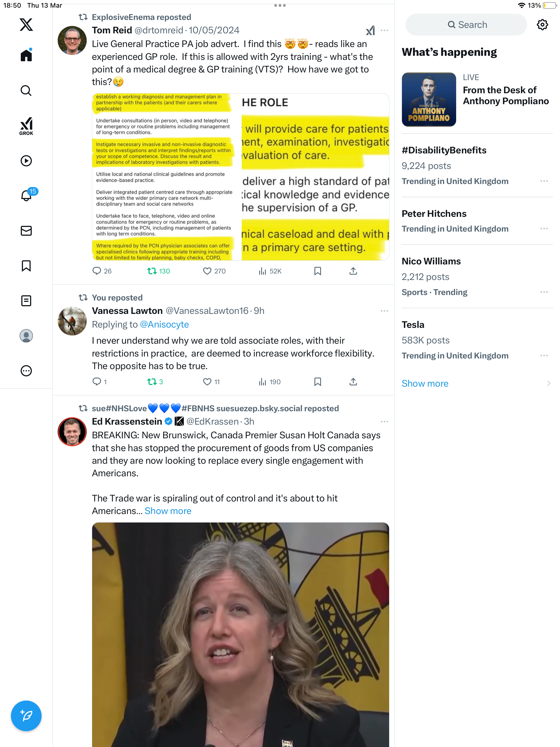
Task: Follow the @Anisocyte mention link
Action: pos(164,324)
